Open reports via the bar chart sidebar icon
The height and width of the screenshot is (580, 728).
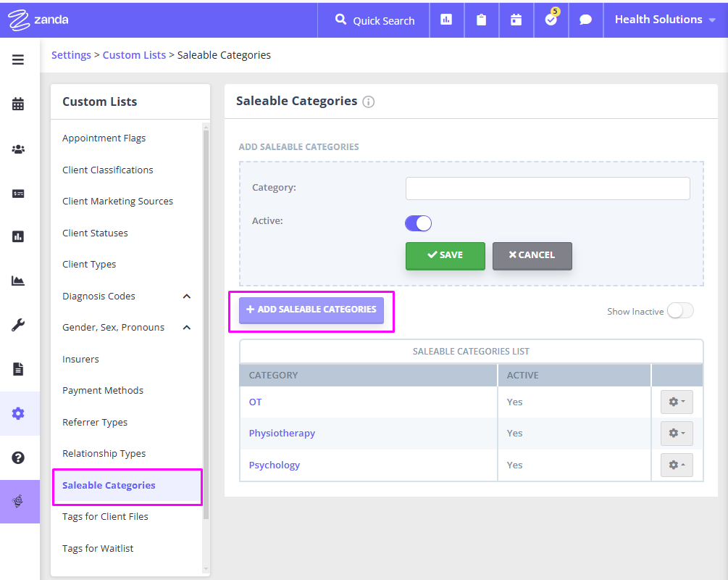tap(20, 236)
